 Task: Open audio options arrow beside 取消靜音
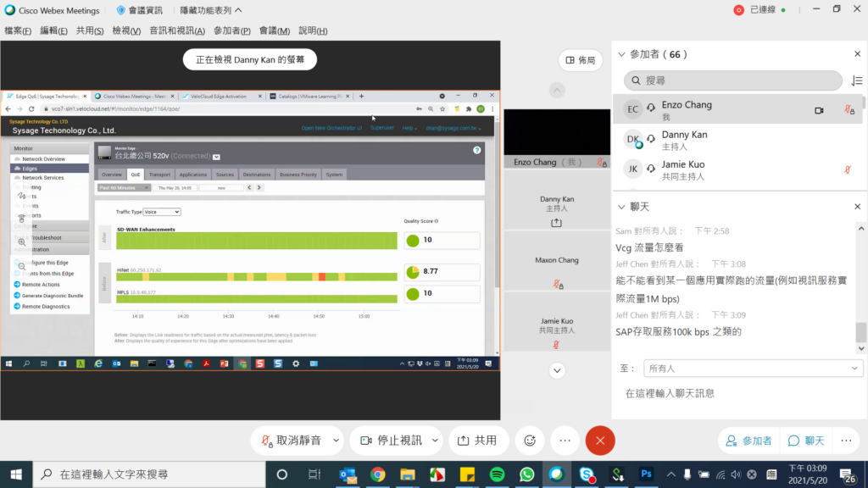click(x=336, y=441)
